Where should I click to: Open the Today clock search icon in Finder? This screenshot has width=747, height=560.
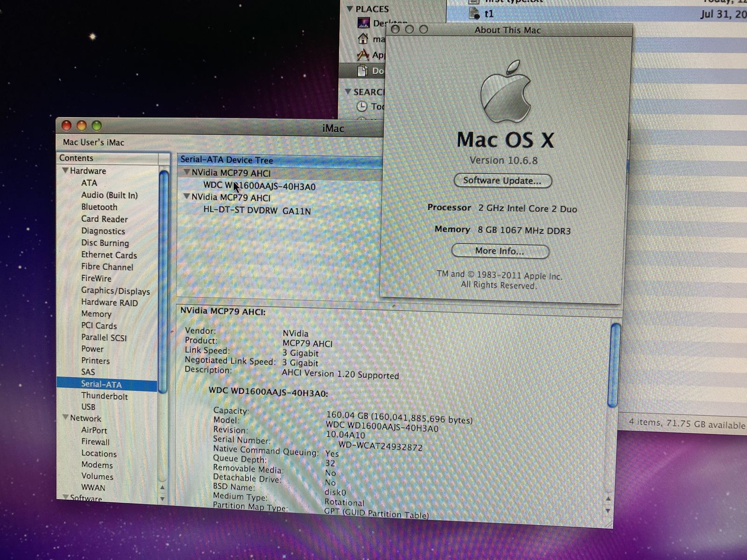[362, 106]
